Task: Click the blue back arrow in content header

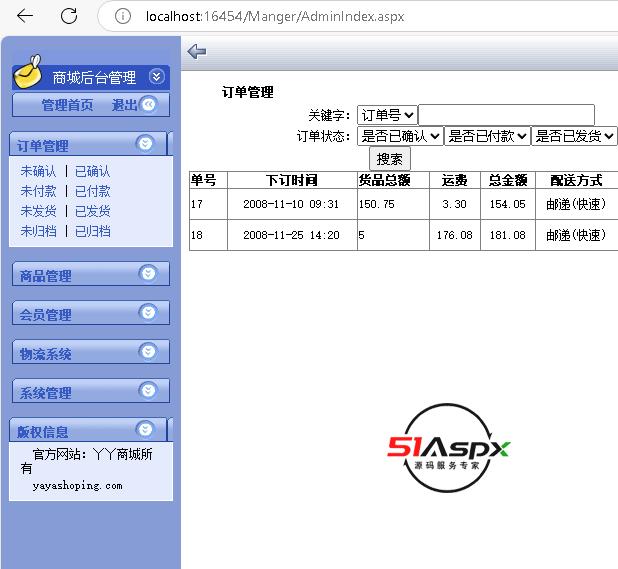Action: point(197,51)
